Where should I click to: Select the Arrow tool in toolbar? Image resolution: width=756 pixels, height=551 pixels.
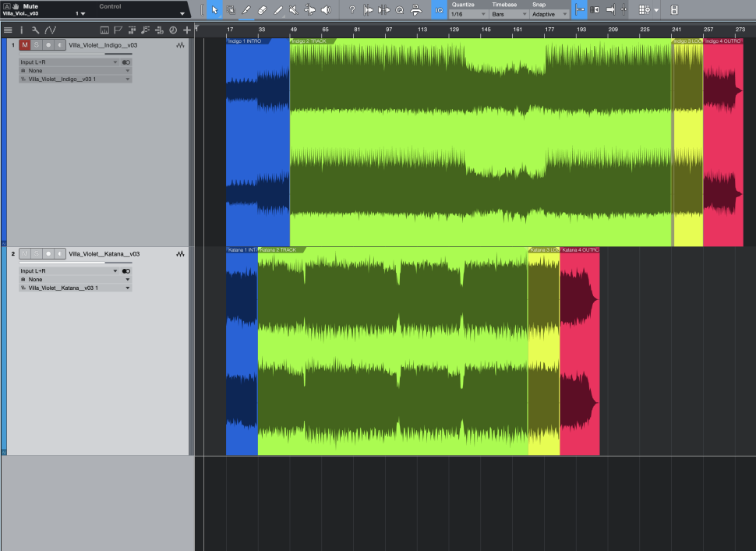click(214, 10)
